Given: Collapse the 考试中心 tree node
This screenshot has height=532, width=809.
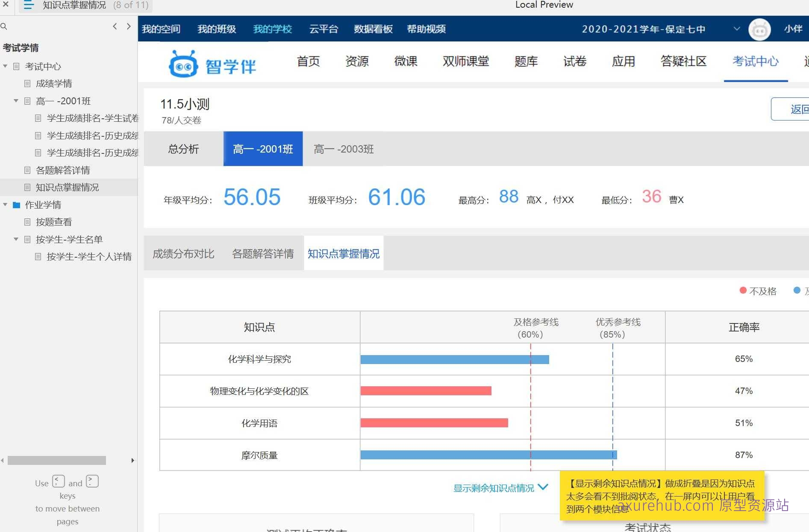Looking at the screenshot, I should (x=5, y=66).
